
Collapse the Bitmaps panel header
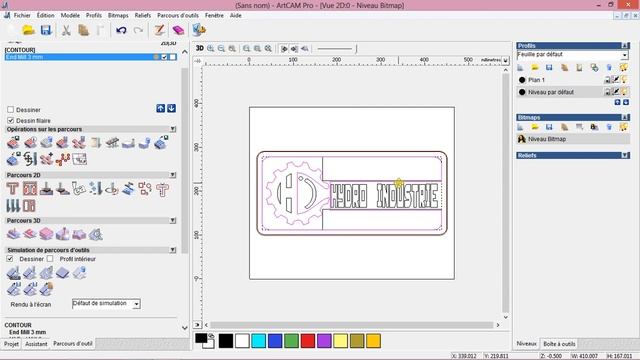click(624, 117)
